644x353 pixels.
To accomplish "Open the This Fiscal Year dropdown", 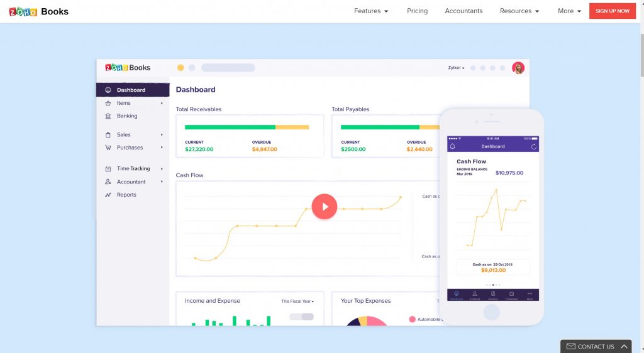I will (x=297, y=301).
